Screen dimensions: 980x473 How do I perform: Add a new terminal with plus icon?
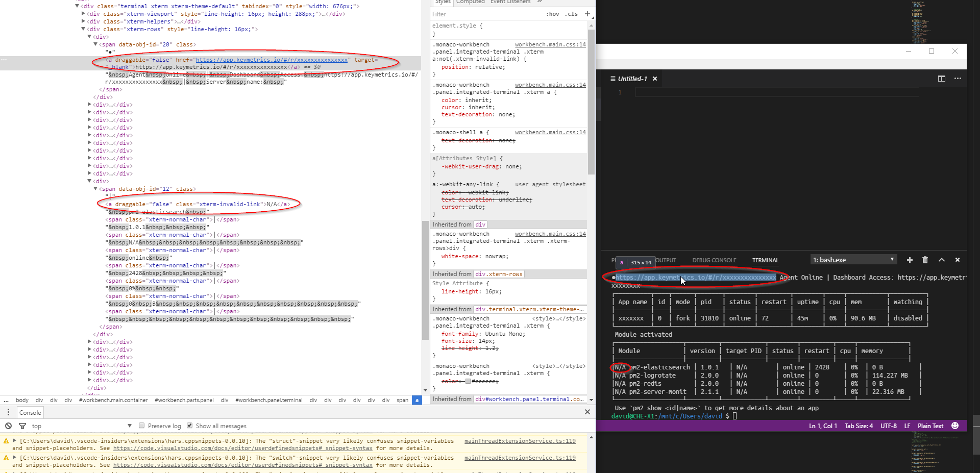[x=909, y=260]
